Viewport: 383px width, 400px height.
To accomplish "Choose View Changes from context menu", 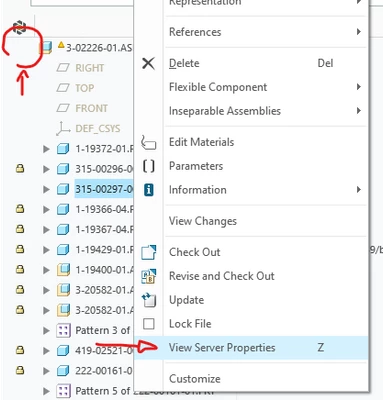I will (x=203, y=221).
